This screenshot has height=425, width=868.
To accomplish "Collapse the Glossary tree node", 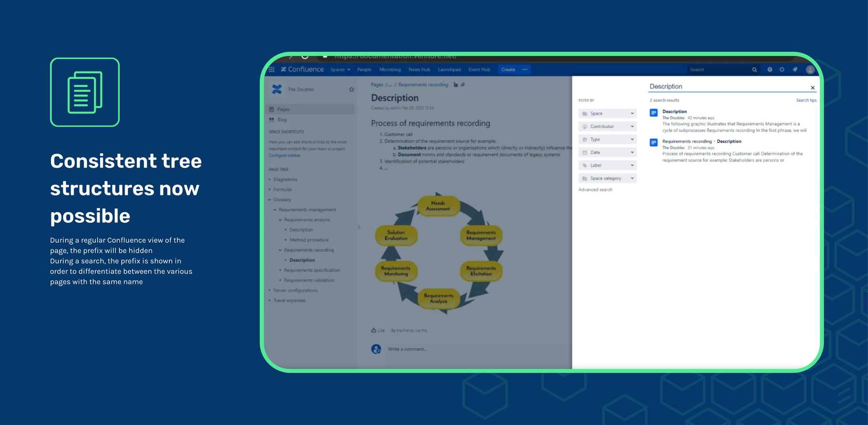I will coord(270,200).
